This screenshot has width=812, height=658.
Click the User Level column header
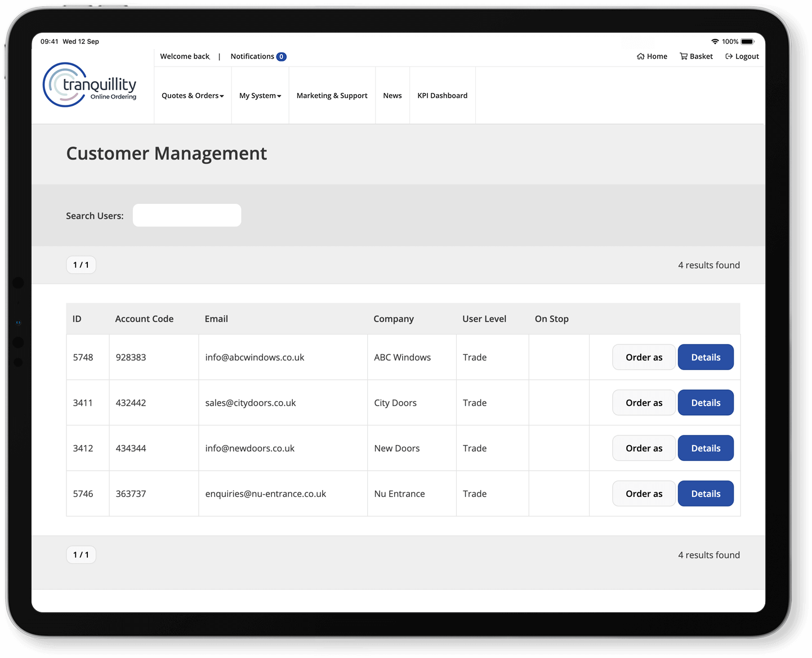(x=484, y=319)
